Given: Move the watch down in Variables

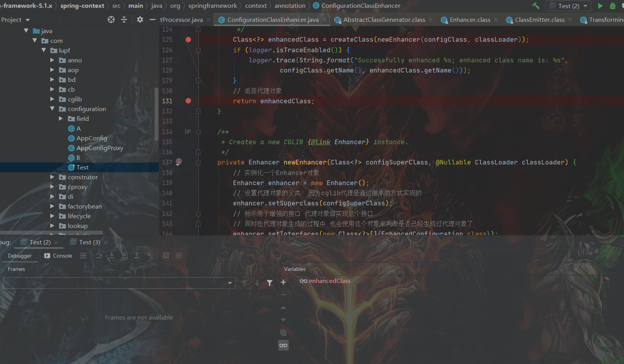Looking at the screenshot, I should pos(283,320).
